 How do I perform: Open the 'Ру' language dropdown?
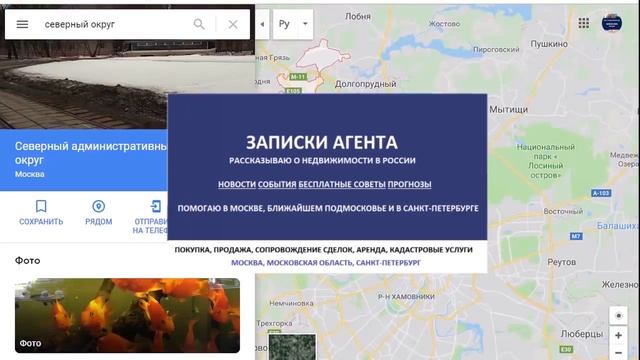point(293,24)
